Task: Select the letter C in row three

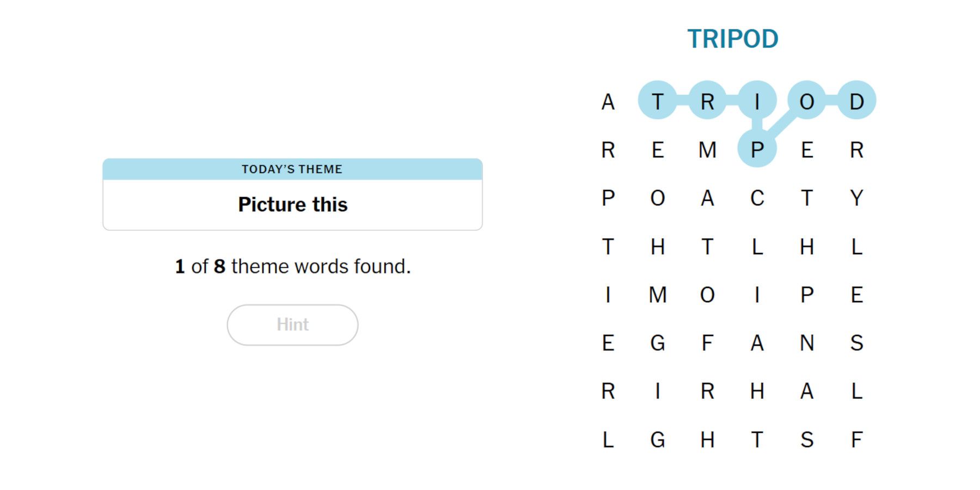Action: [757, 199]
